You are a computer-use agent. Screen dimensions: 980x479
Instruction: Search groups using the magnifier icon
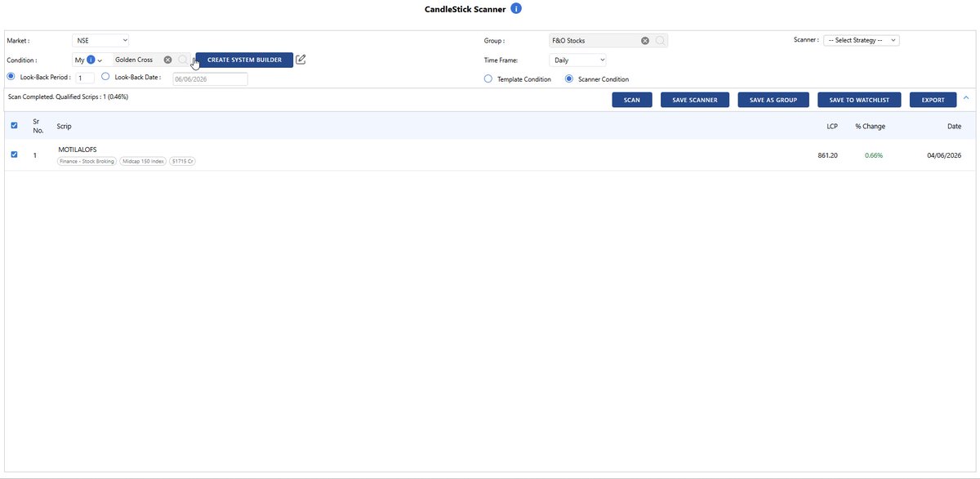click(660, 40)
